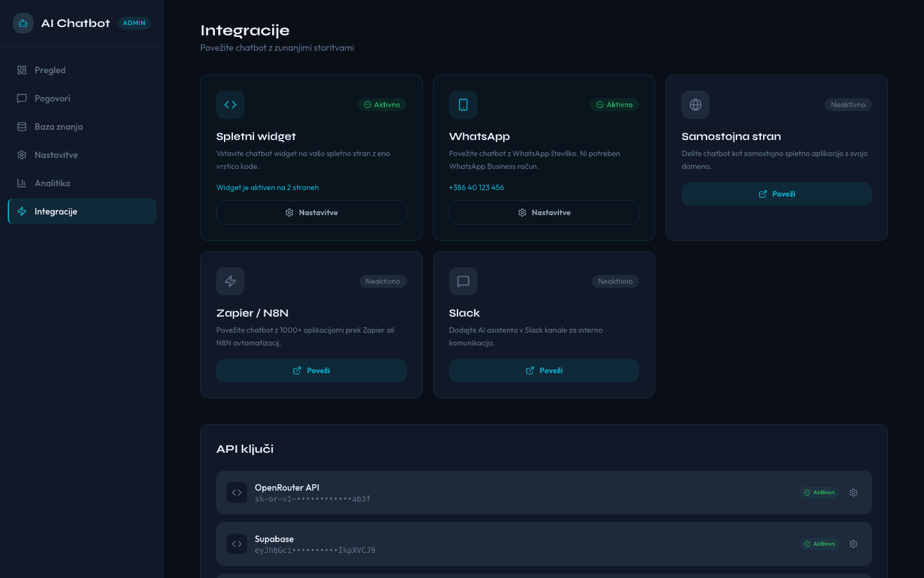Click the Integracije lightning bolt sidebar icon
The height and width of the screenshot is (578, 924).
point(22,211)
